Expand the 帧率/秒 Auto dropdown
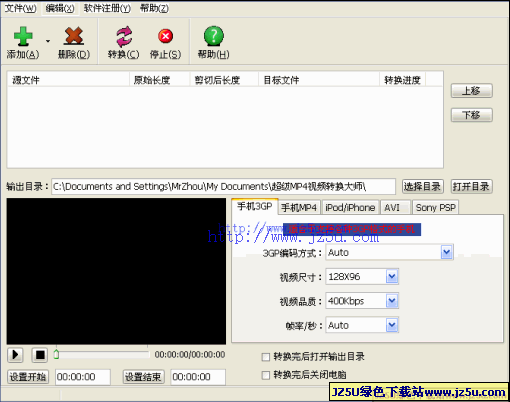 [392, 325]
